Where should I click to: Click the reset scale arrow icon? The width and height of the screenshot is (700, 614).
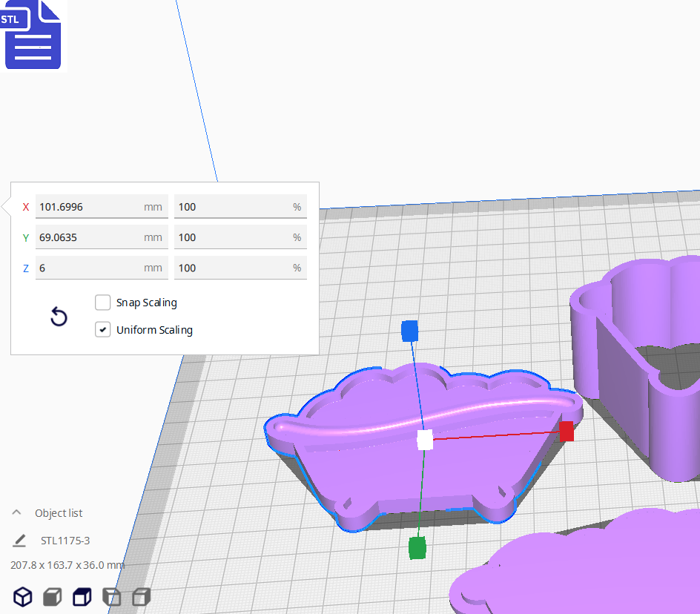[x=59, y=317]
